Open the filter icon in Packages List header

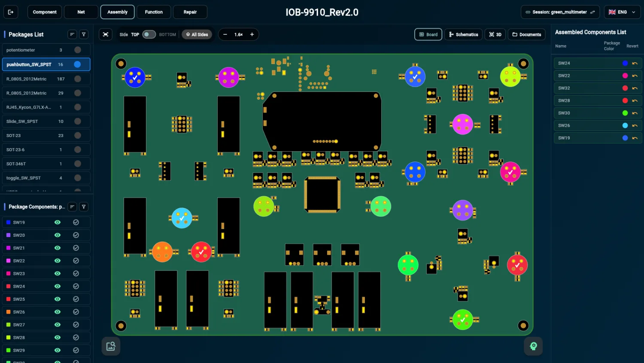click(84, 34)
